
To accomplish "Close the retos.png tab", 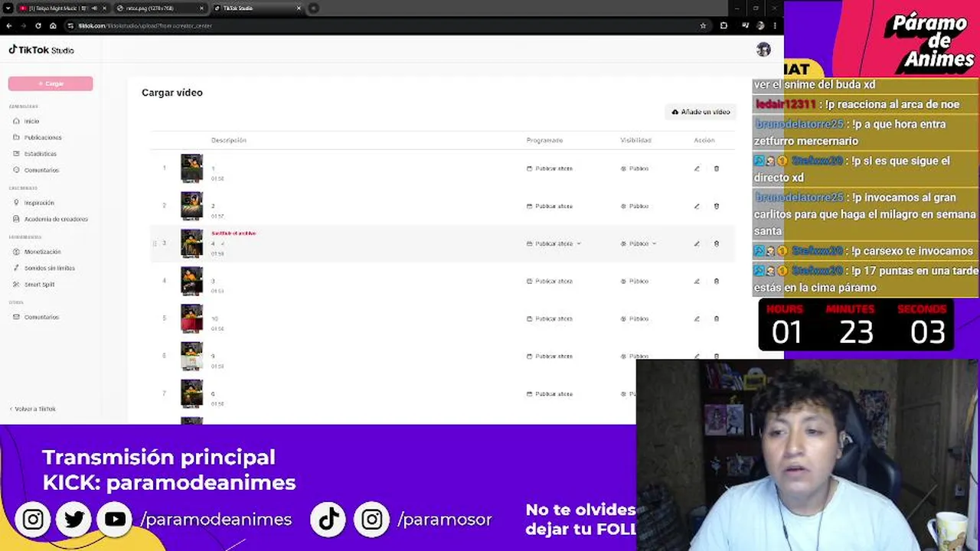I will [201, 8].
